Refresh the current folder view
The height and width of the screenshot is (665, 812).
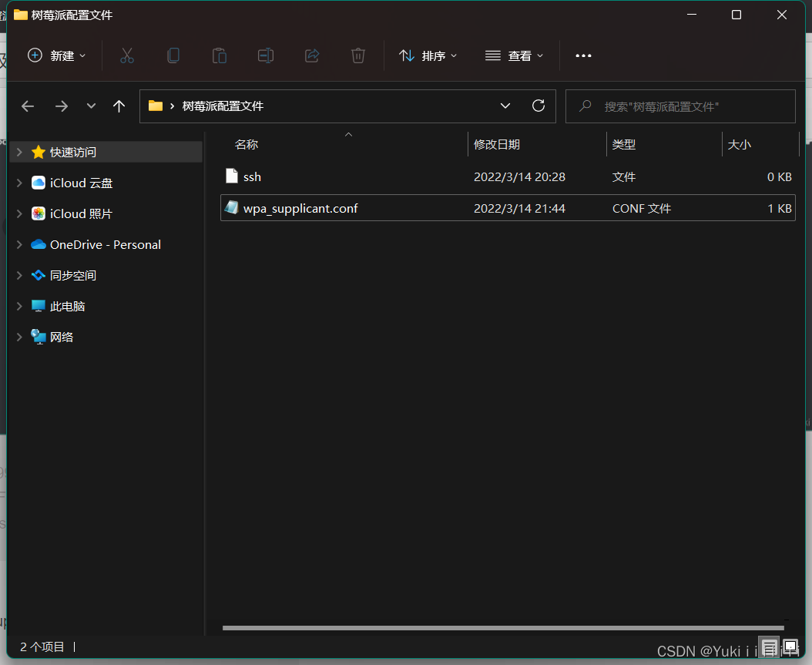[539, 106]
